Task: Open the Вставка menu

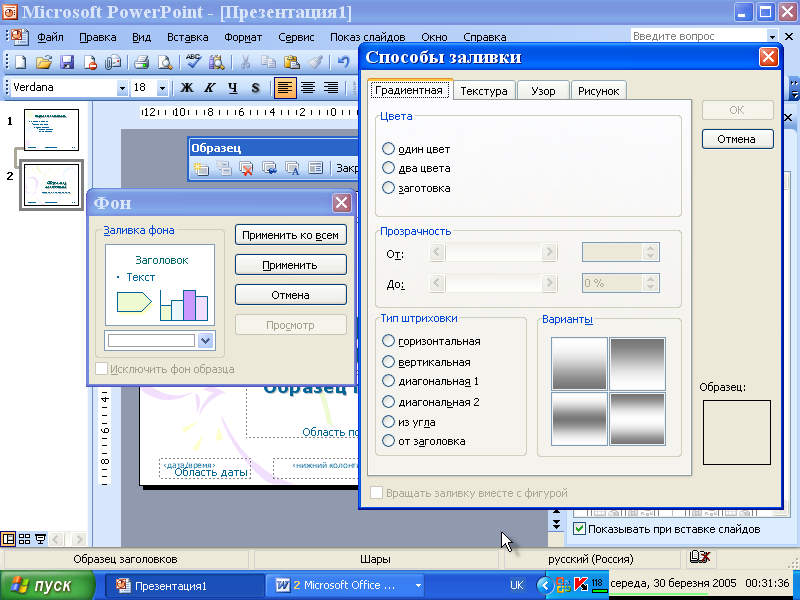Action: 187,37
